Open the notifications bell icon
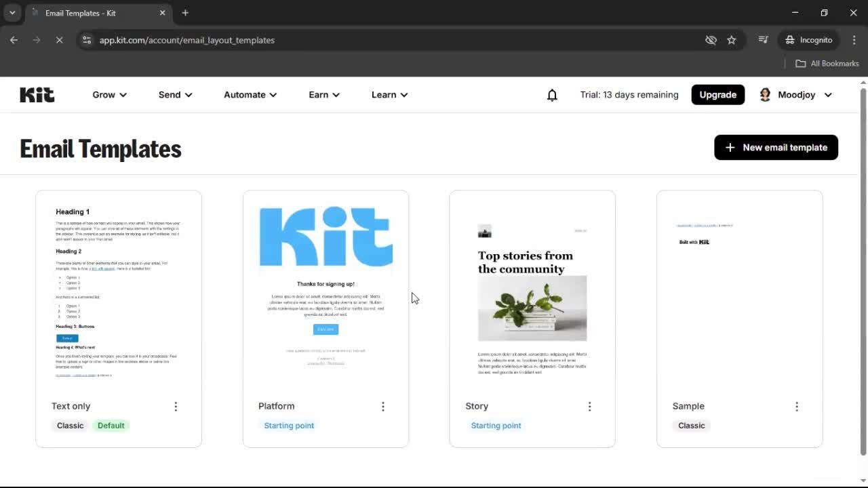This screenshot has height=488, width=868. [552, 95]
